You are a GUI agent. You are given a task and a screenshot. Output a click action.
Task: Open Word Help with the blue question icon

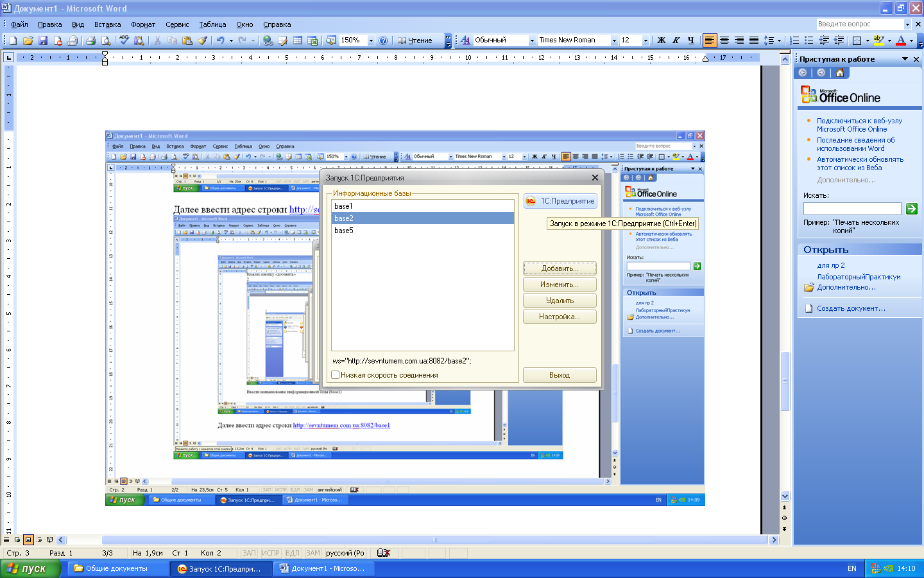383,40
